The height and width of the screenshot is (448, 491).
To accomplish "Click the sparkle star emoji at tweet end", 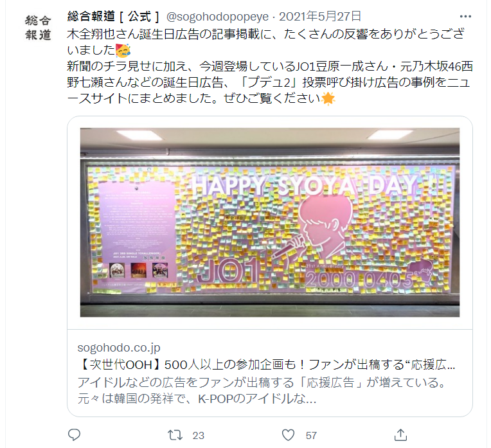I will pyautogui.click(x=328, y=99).
